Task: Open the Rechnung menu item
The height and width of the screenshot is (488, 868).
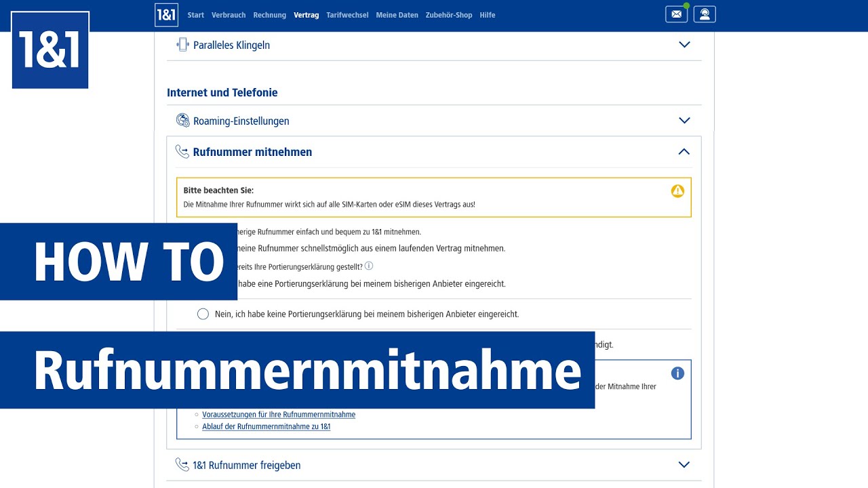Action: pyautogui.click(x=270, y=15)
